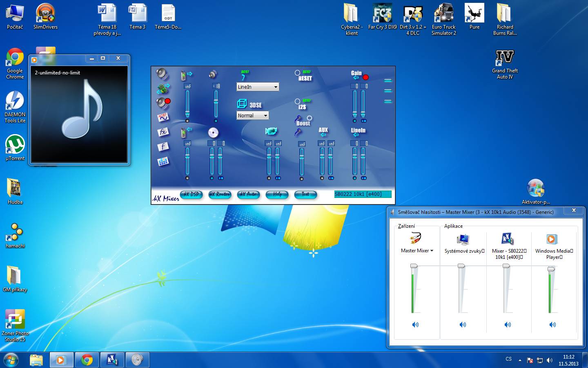Click the CS language indicator in taskbar

tap(508, 359)
